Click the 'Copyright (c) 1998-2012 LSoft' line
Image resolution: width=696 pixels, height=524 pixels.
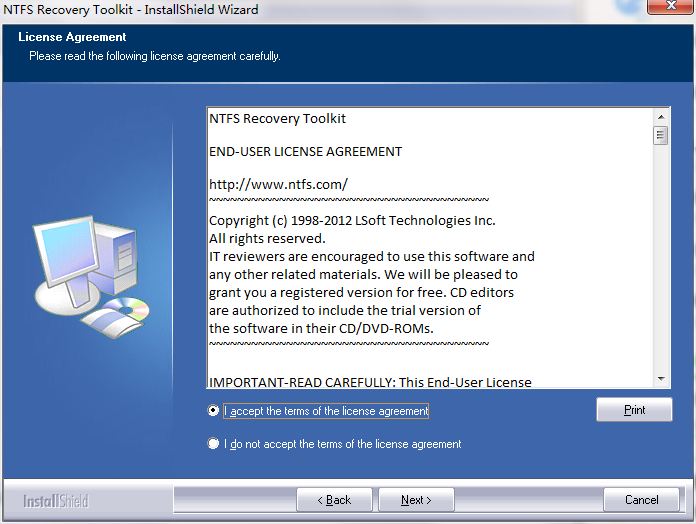[352, 221]
